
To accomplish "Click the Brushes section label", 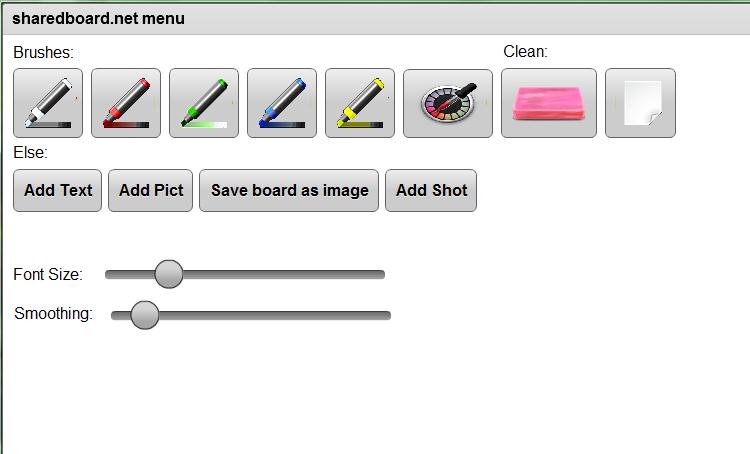I will point(44,52).
